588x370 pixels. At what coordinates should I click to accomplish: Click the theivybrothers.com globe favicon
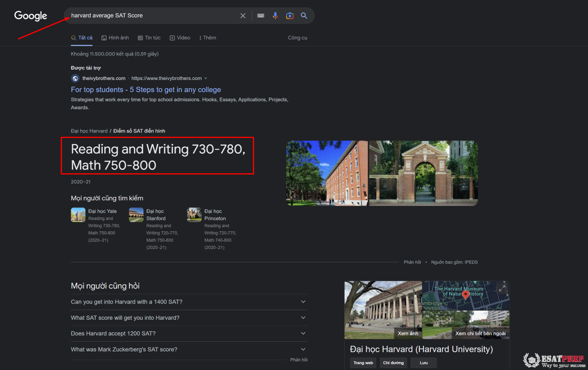pos(75,78)
